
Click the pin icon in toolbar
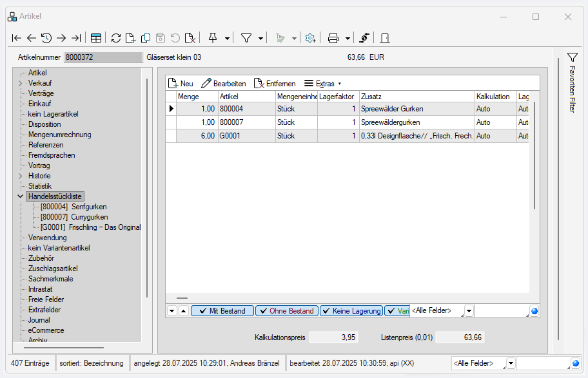(x=213, y=38)
